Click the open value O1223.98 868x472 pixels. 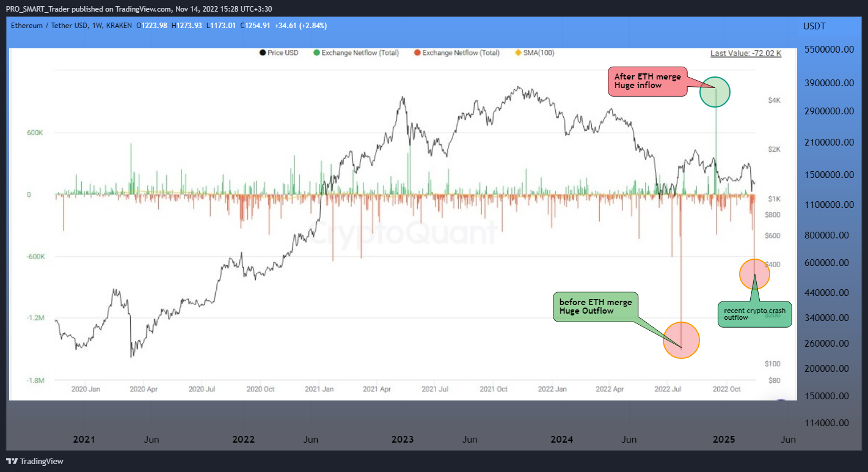pos(151,26)
